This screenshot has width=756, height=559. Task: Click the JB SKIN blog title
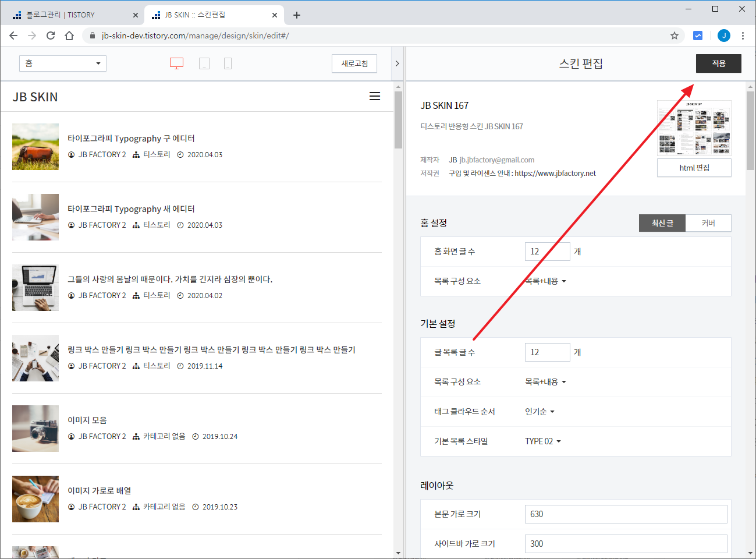[x=36, y=97]
